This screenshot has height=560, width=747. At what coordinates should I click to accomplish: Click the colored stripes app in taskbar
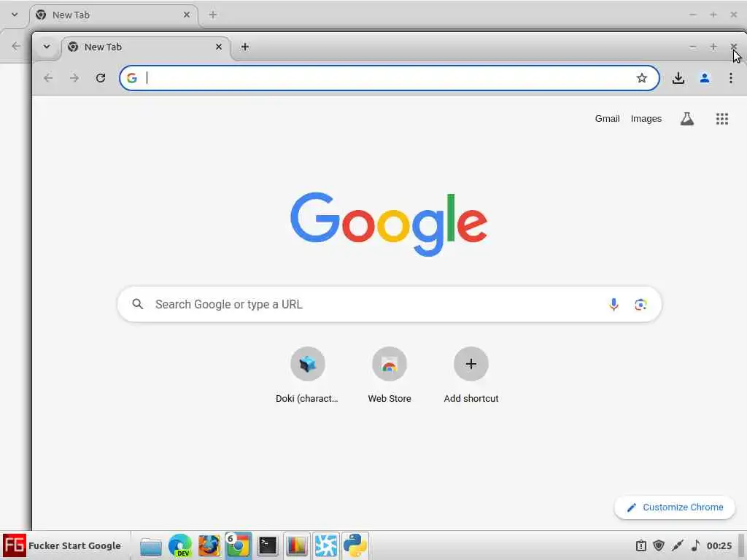point(296,545)
